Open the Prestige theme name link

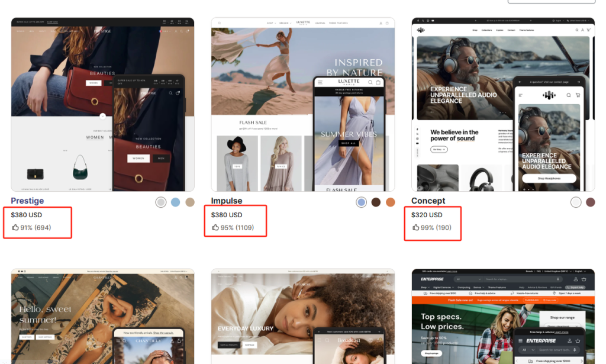27,201
